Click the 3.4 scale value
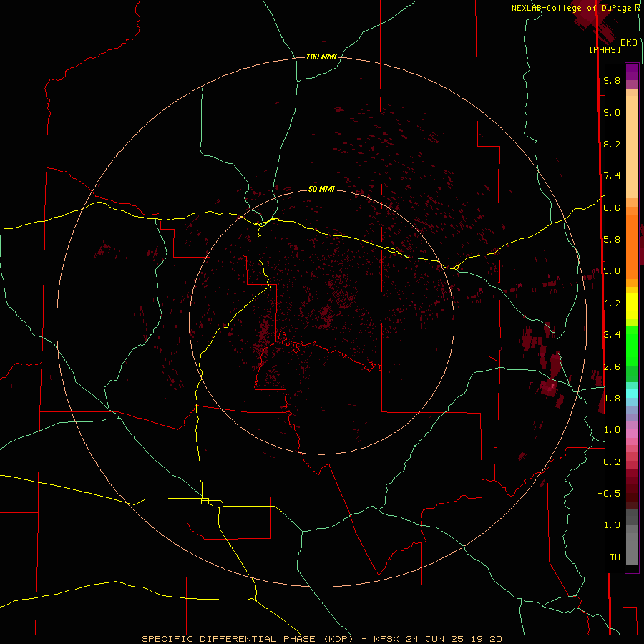The width and height of the screenshot is (644, 644). coord(612,335)
